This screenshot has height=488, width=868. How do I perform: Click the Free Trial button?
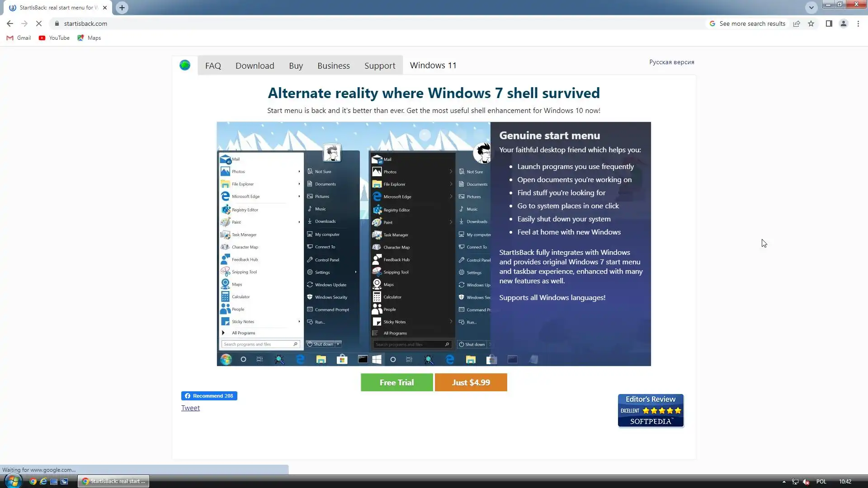pyautogui.click(x=396, y=382)
